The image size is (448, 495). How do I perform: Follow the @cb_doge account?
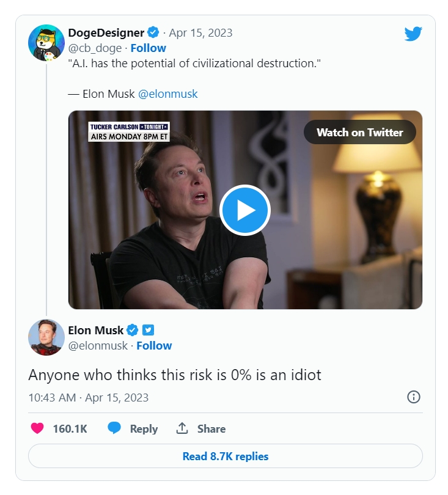point(148,48)
